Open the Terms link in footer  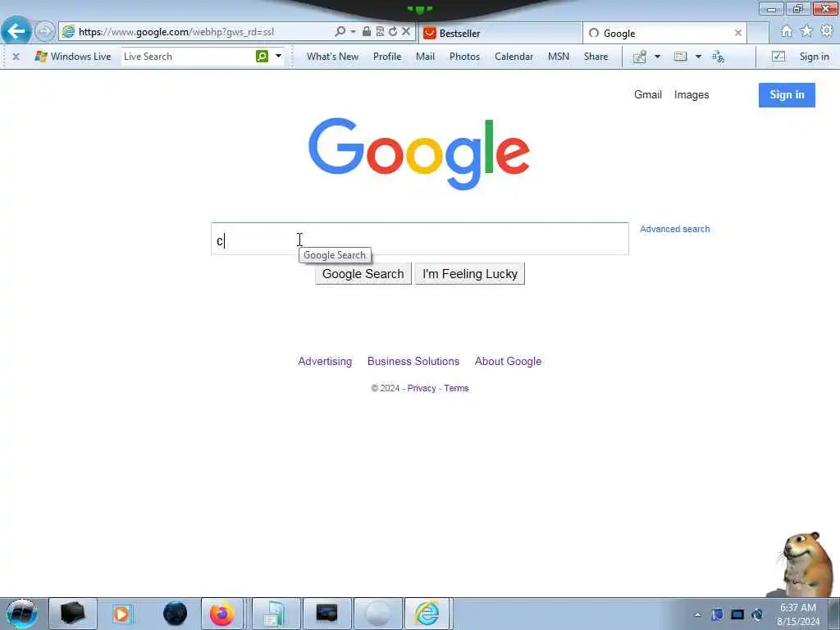tap(456, 388)
